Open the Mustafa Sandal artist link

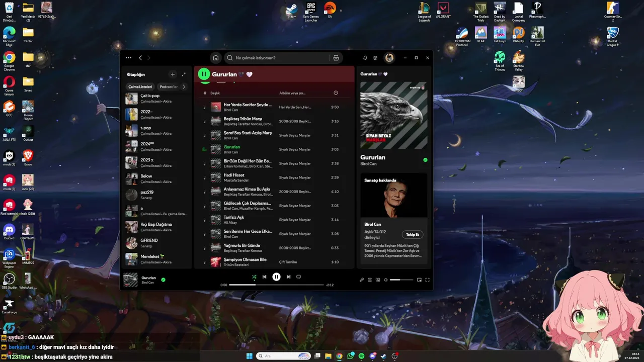pos(236,180)
